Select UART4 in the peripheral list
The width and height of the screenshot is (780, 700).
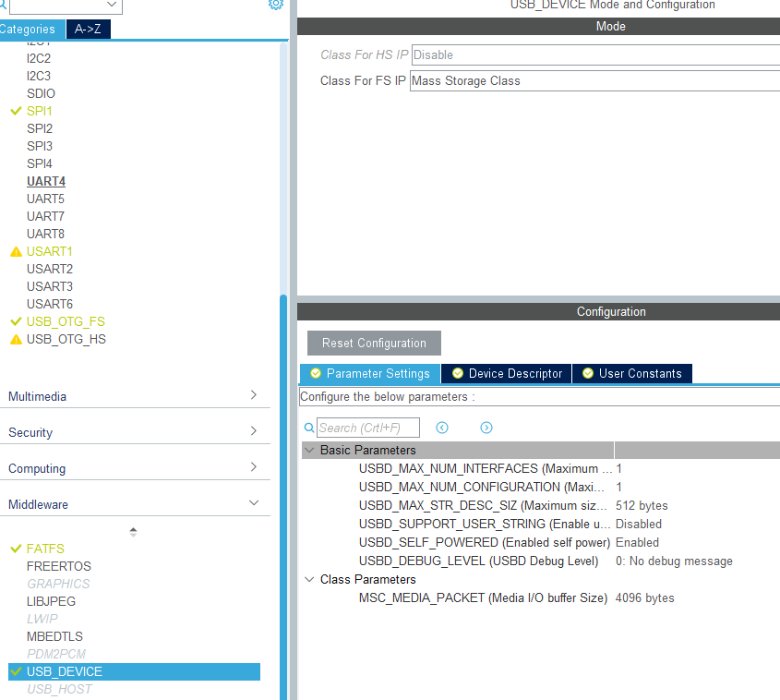(x=46, y=182)
